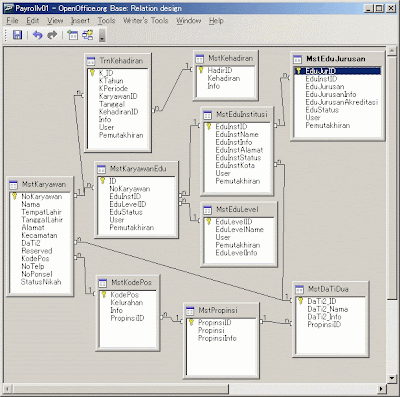Image resolution: width=400 pixels, height=397 pixels.
Task: Click the key icon beside NoKaryawan in MstKaryawan
Action: pos(15,196)
